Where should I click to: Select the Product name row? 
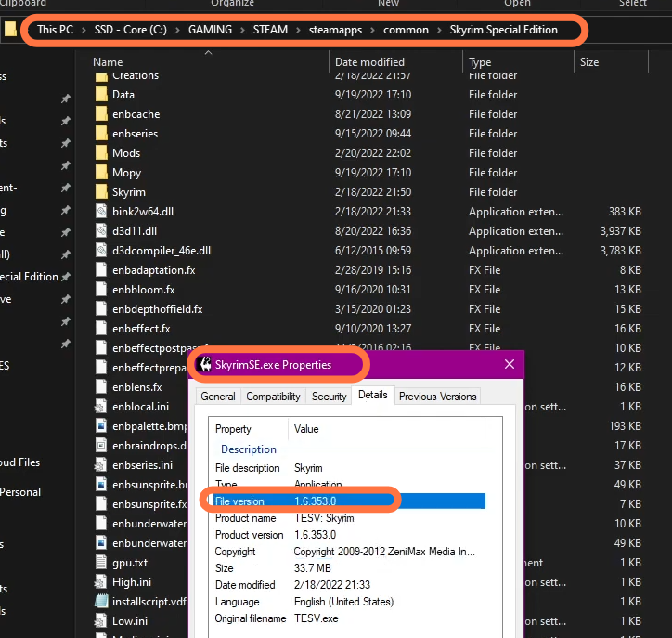point(349,518)
